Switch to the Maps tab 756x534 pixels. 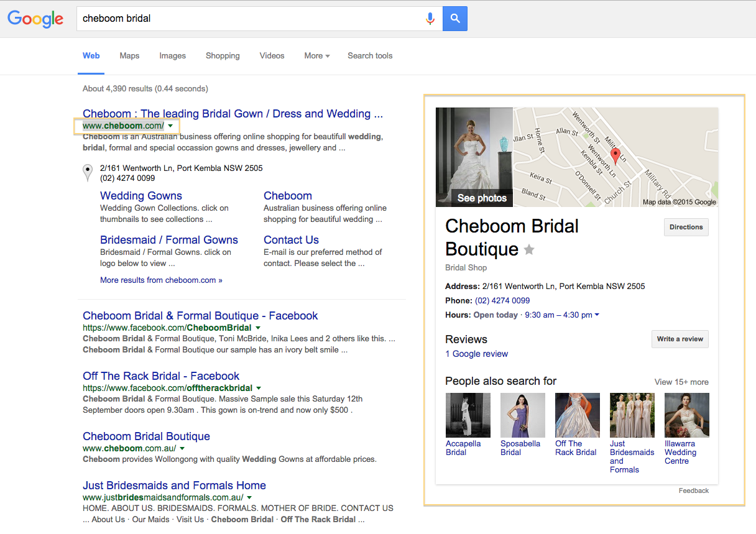coord(129,56)
